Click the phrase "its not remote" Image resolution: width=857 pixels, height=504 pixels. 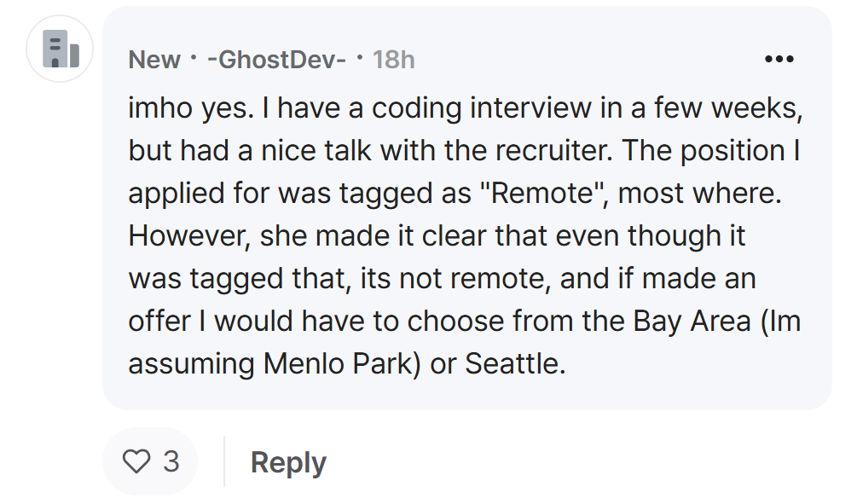point(455,278)
